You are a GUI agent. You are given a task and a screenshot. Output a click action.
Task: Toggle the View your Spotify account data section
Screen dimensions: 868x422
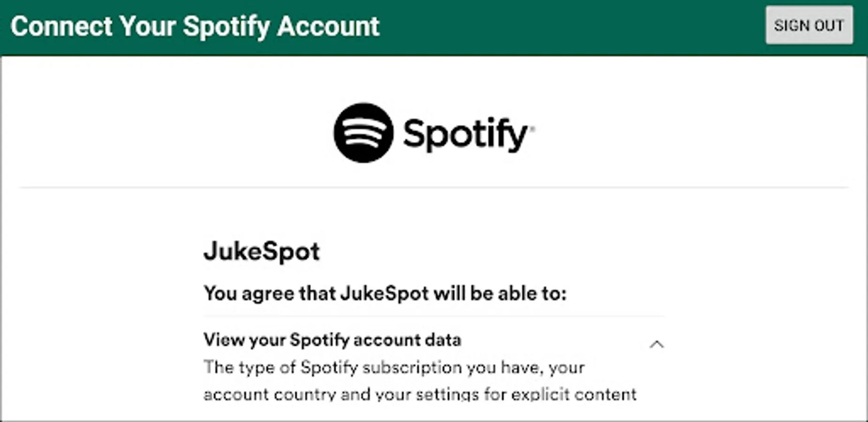[x=332, y=340]
